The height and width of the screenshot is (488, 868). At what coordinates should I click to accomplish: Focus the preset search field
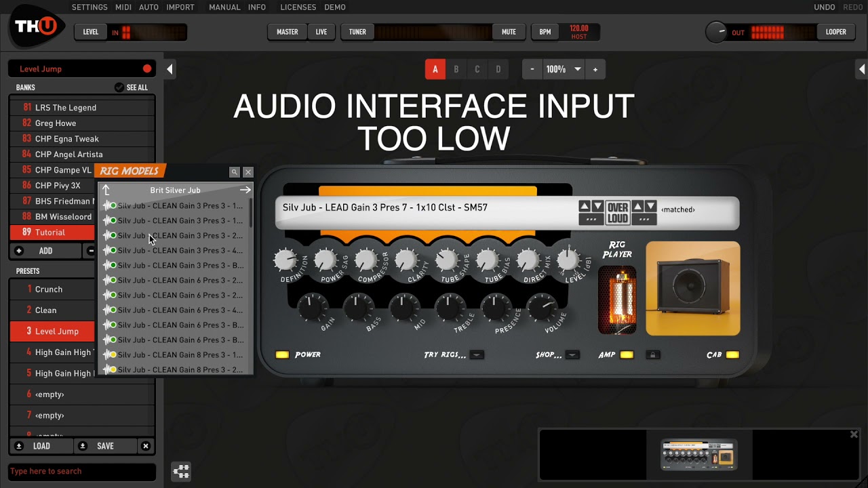pos(82,472)
